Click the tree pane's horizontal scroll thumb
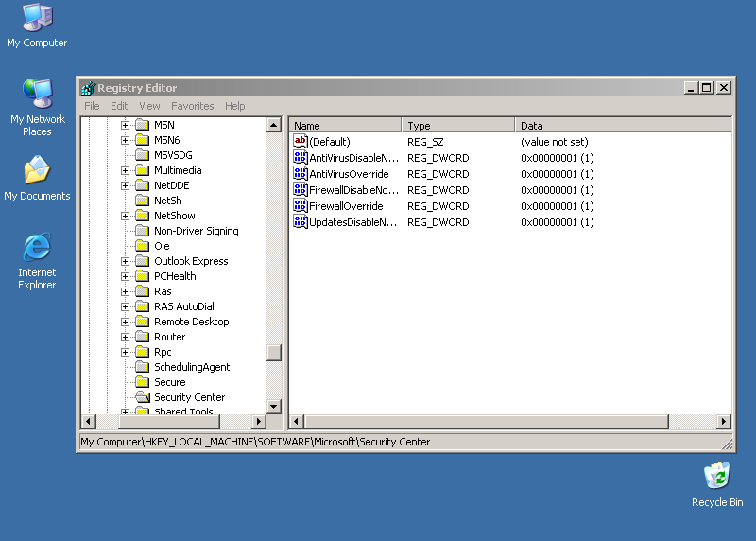This screenshot has height=541, width=756. (x=169, y=421)
